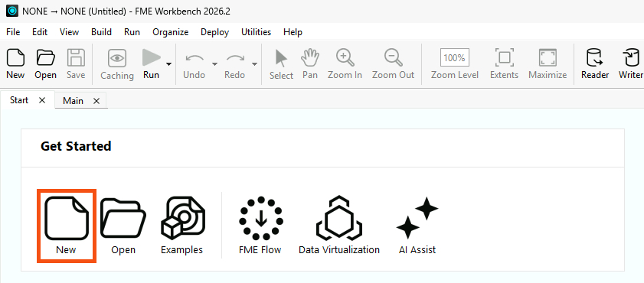Screen dimensions: 644x283
Task: Add a Writer from the toolbar
Action: (x=631, y=63)
